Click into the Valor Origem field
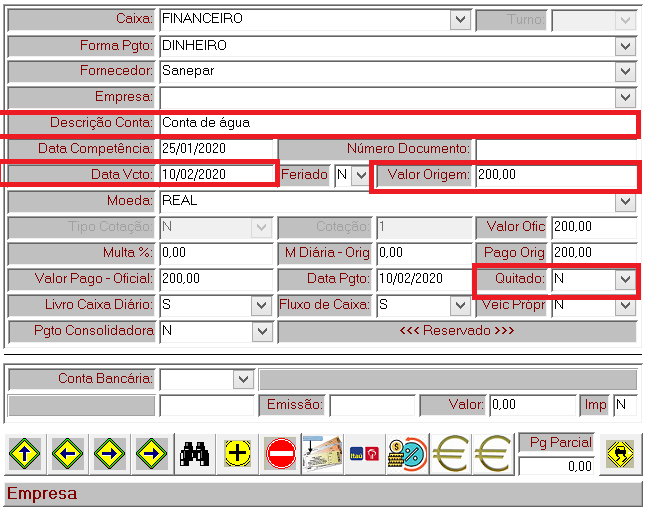Viewport: 658px width, 516px height. point(554,175)
